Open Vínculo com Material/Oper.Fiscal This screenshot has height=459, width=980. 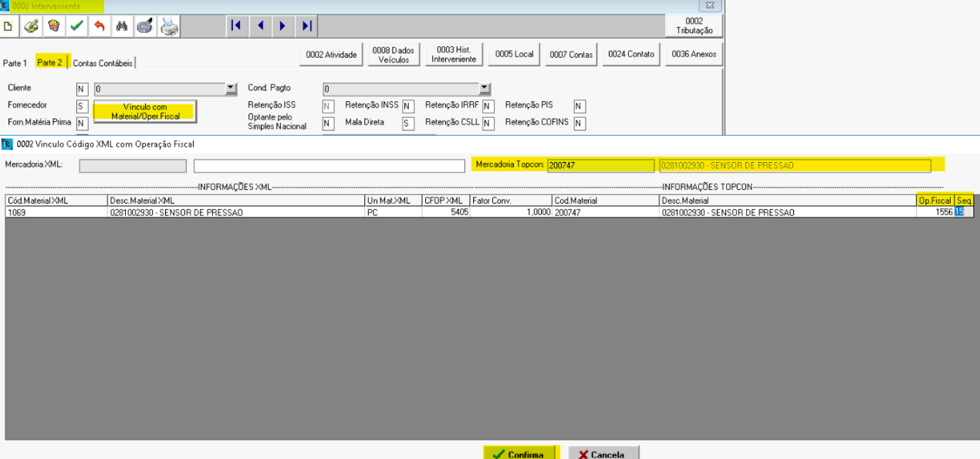[x=145, y=111]
